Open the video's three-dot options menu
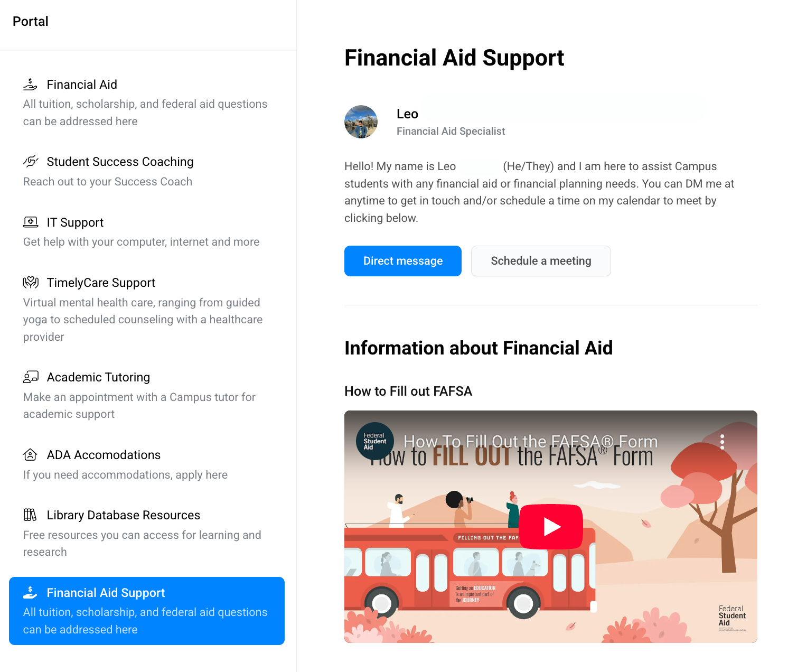Image resolution: width=788 pixels, height=672 pixels. pyautogui.click(x=722, y=442)
